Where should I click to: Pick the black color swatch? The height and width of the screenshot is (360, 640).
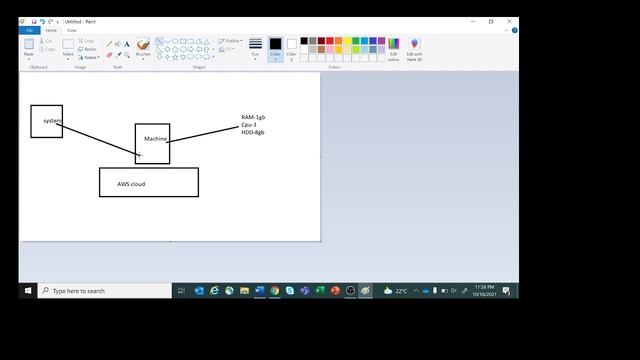[x=304, y=41]
